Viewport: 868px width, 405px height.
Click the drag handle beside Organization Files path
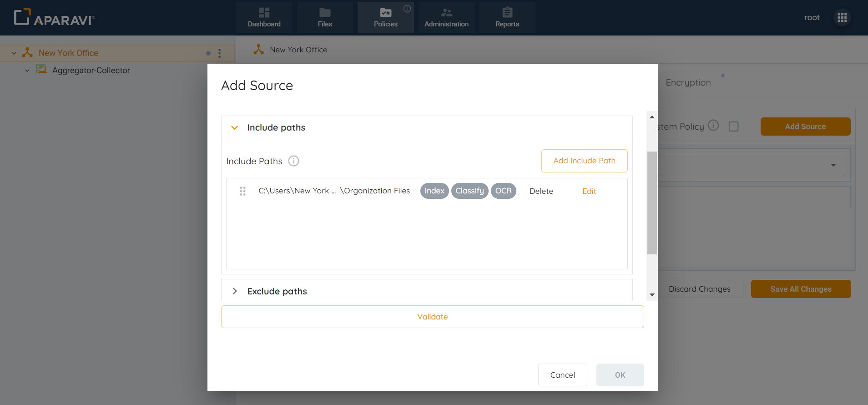pyautogui.click(x=242, y=191)
